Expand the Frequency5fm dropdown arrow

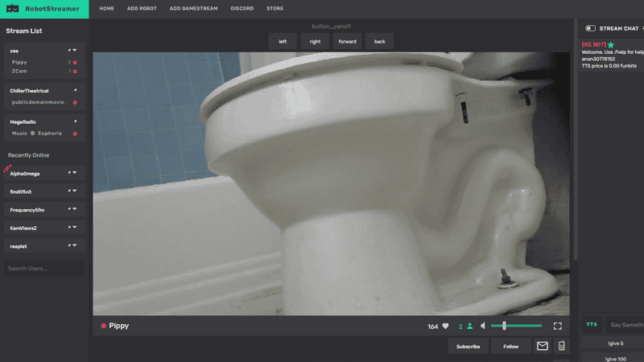(x=75, y=209)
